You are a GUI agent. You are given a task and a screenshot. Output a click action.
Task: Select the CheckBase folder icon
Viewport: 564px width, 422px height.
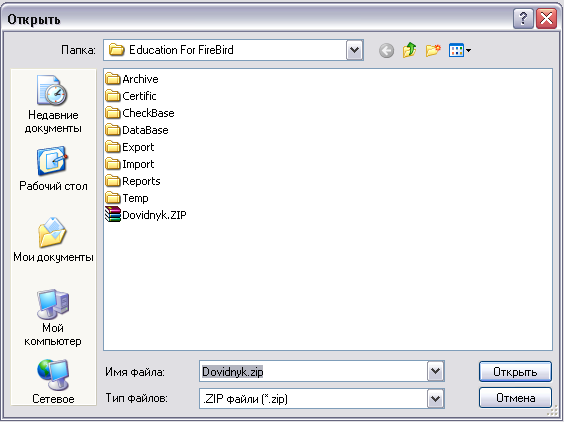(x=113, y=113)
